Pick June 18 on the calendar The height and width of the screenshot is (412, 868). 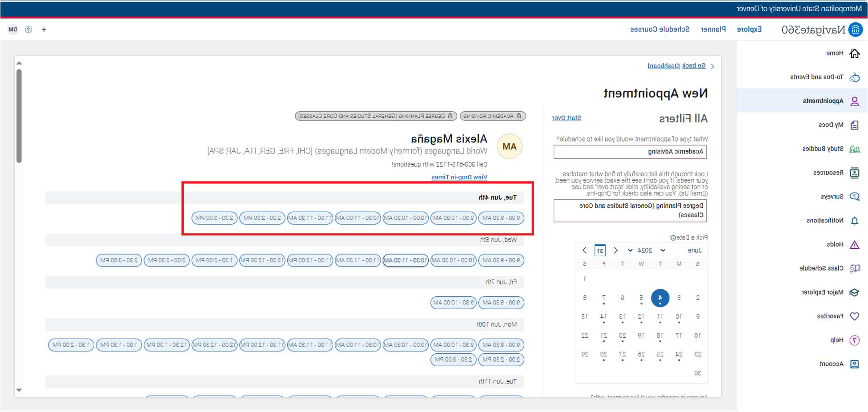pyautogui.click(x=660, y=335)
